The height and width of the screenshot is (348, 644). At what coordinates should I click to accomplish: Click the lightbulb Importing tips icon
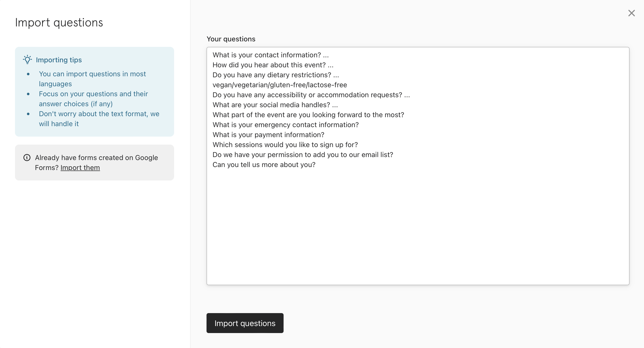tap(27, 60)
